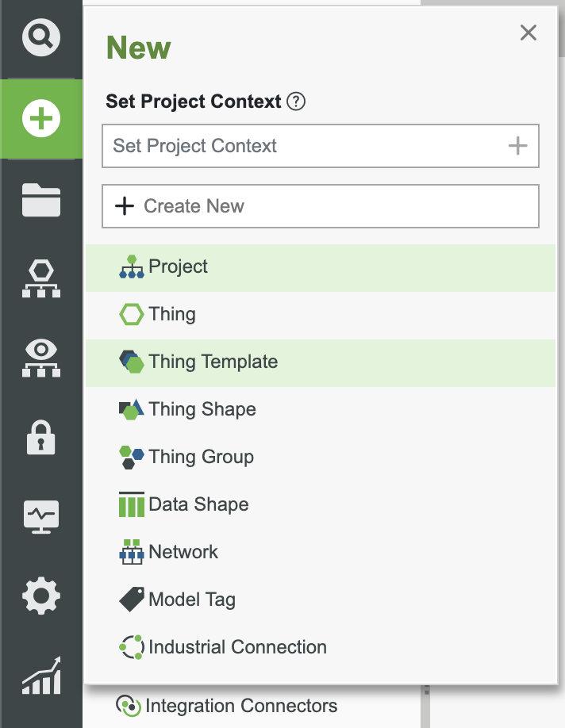Click the Set Project Context input field

(x=278, y=146)
